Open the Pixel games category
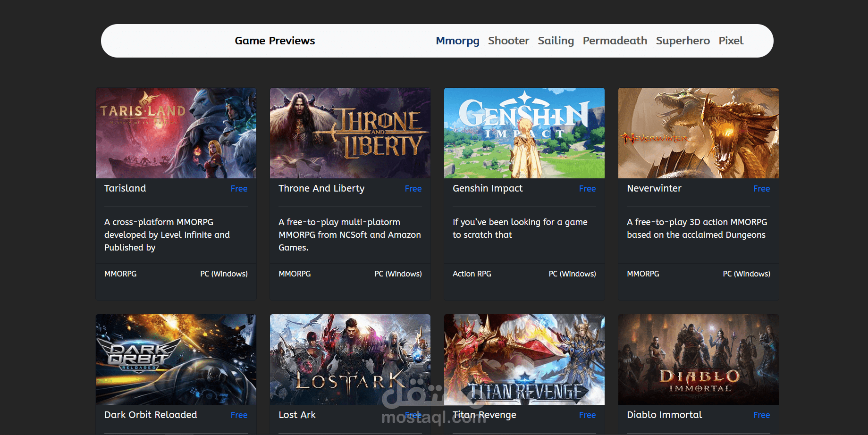Viewport: 868px width, 435px height. coord(731,41)
